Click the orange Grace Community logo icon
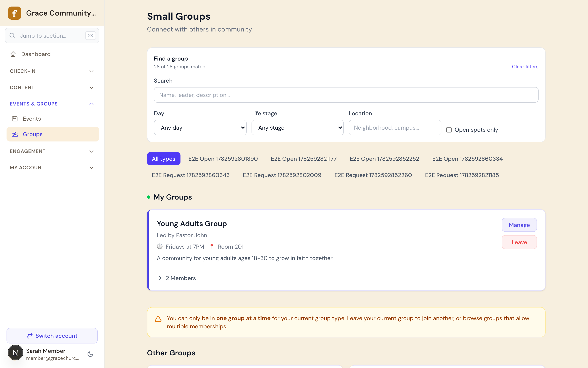Image resolution: width=588 pixels, height=368 pixels. [14, 13]
